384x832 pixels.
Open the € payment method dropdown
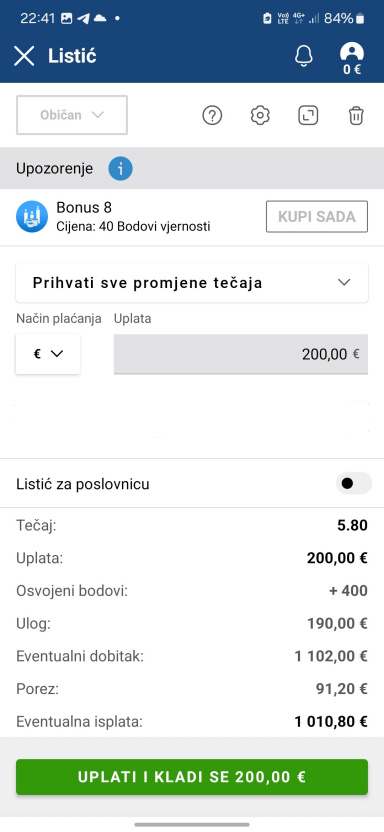[48, 354]
